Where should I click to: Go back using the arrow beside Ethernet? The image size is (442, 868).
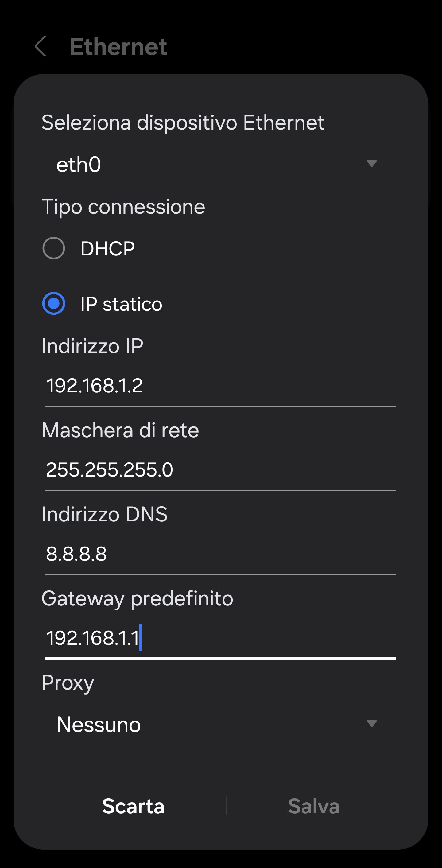[41, 46]
